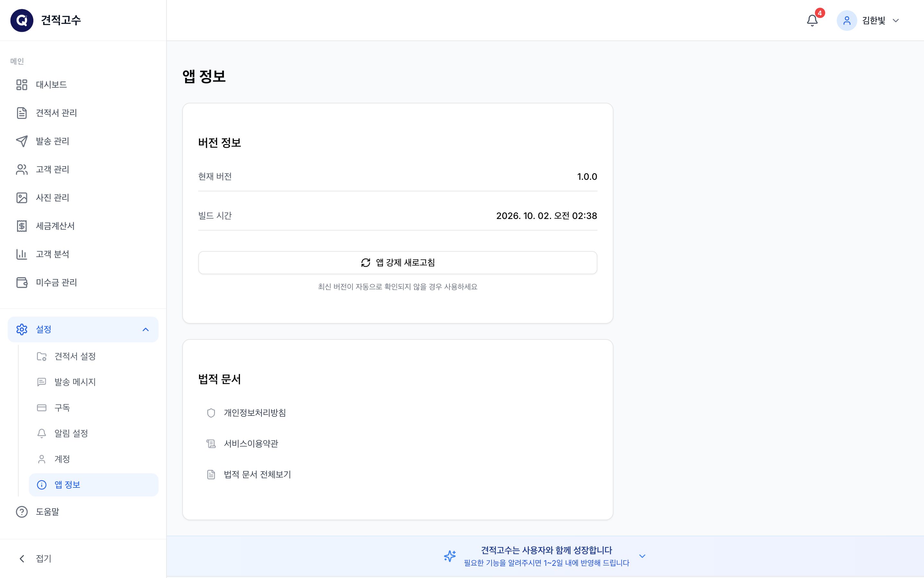Click the user avatar icon

coord(846,20)
